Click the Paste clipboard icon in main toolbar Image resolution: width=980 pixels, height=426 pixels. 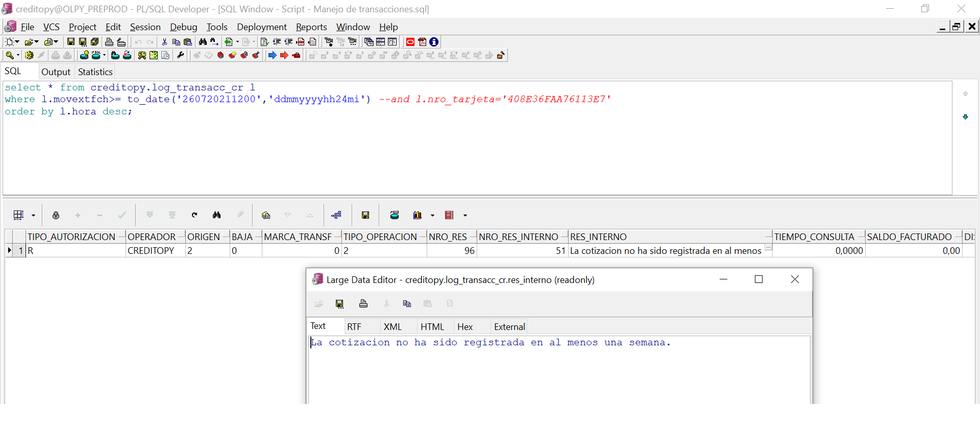point(188,42)
